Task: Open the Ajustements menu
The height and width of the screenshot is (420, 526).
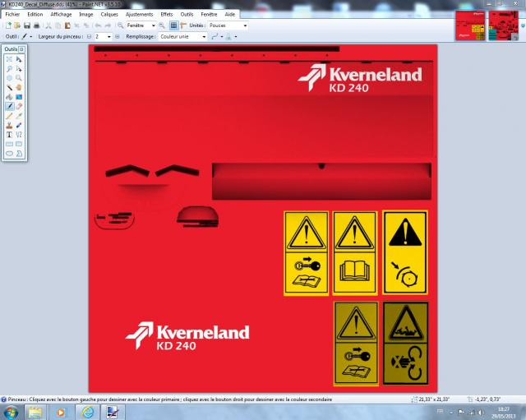Action: click(139, 15)
